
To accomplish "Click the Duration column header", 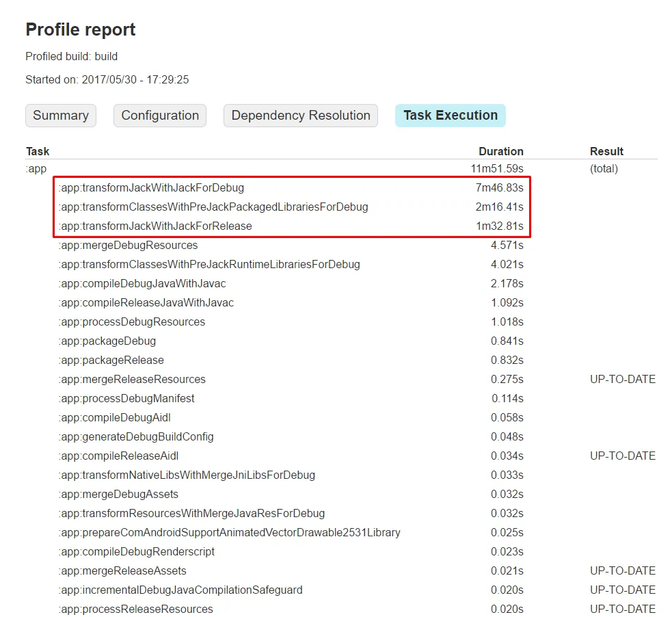I will coord(500,151).
